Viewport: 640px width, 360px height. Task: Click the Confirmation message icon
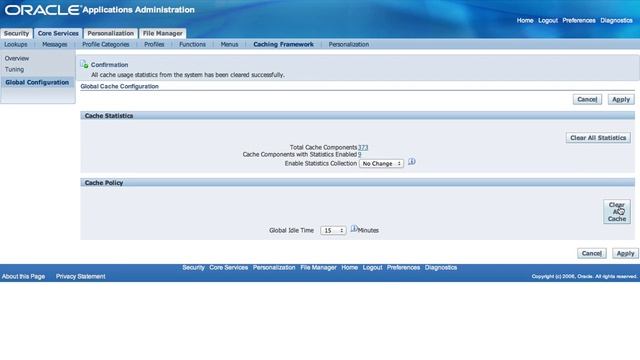[84, 64]
